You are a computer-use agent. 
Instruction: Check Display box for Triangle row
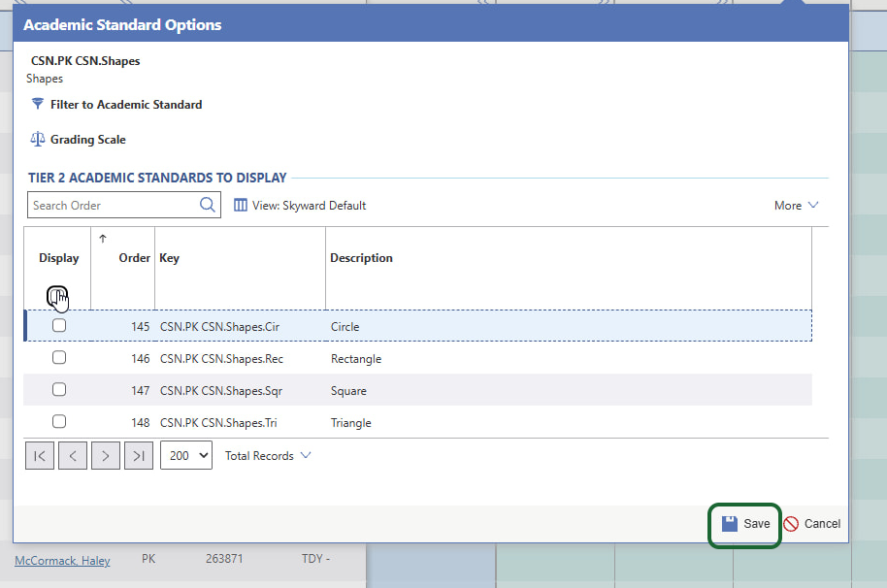coord(59,421)
